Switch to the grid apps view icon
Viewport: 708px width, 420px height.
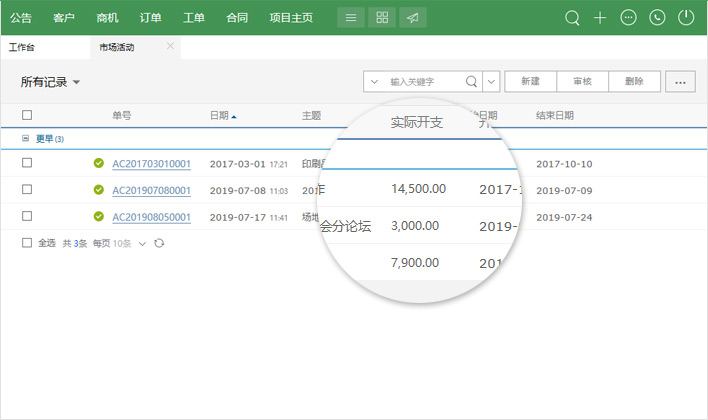(381, 18)
